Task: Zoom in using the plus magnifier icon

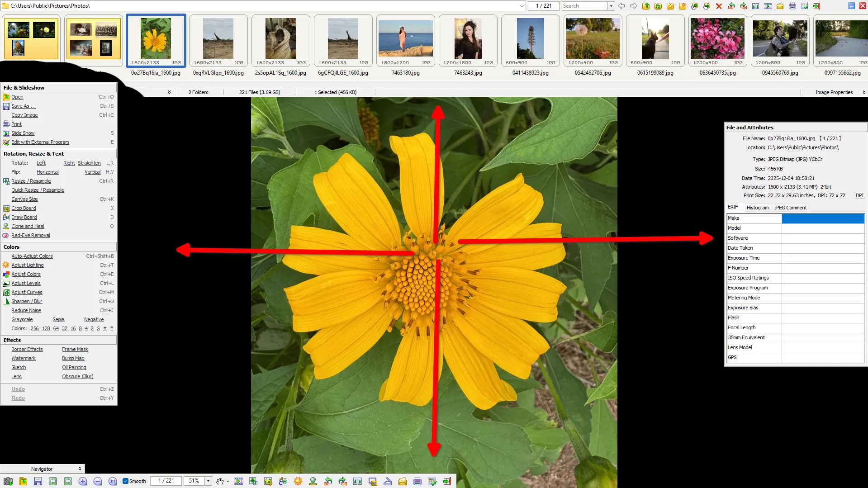Action: coord(83,481)
